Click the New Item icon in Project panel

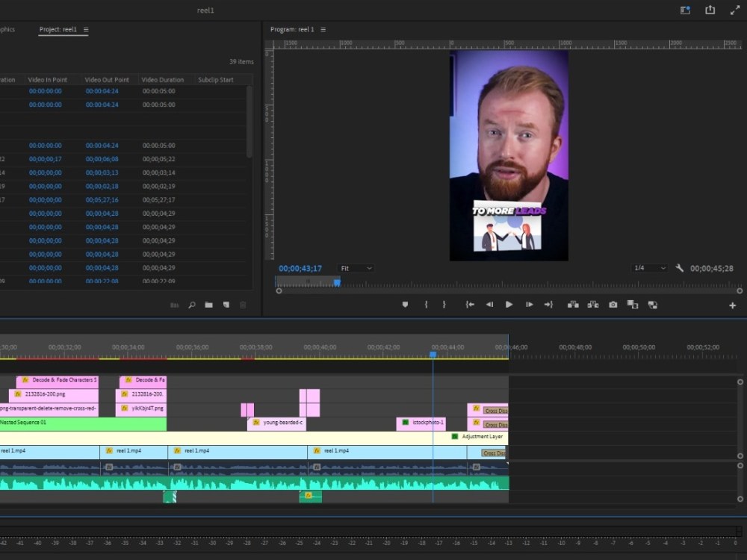(x=225, y=305)
